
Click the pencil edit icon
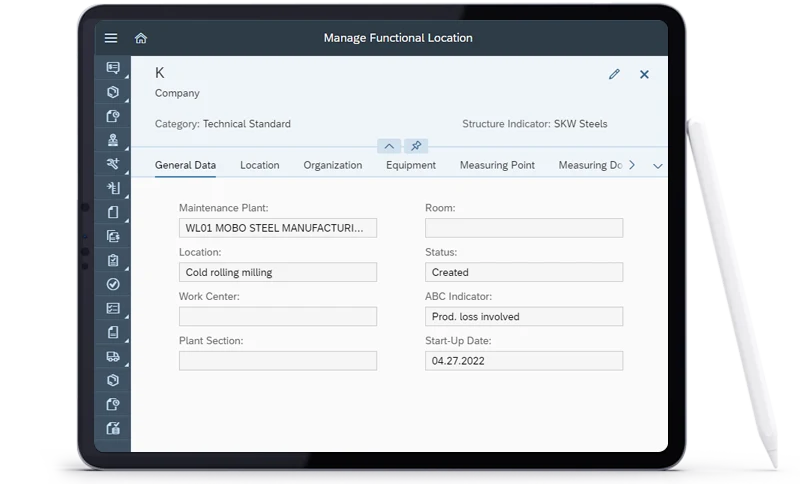point(614,74)
